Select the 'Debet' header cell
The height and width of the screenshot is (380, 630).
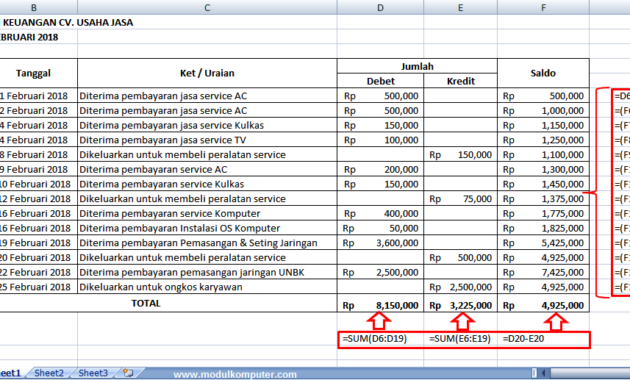click(380, 81)
